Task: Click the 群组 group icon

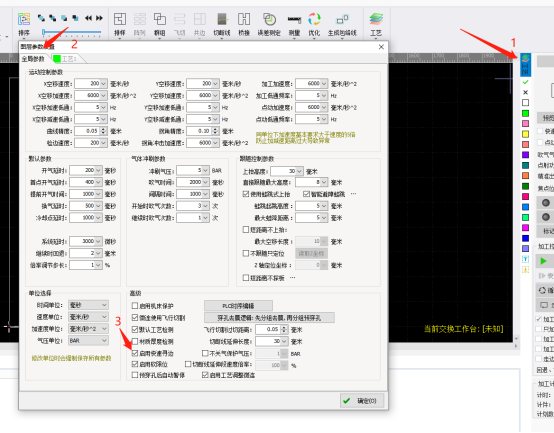Action: point(159,24)
